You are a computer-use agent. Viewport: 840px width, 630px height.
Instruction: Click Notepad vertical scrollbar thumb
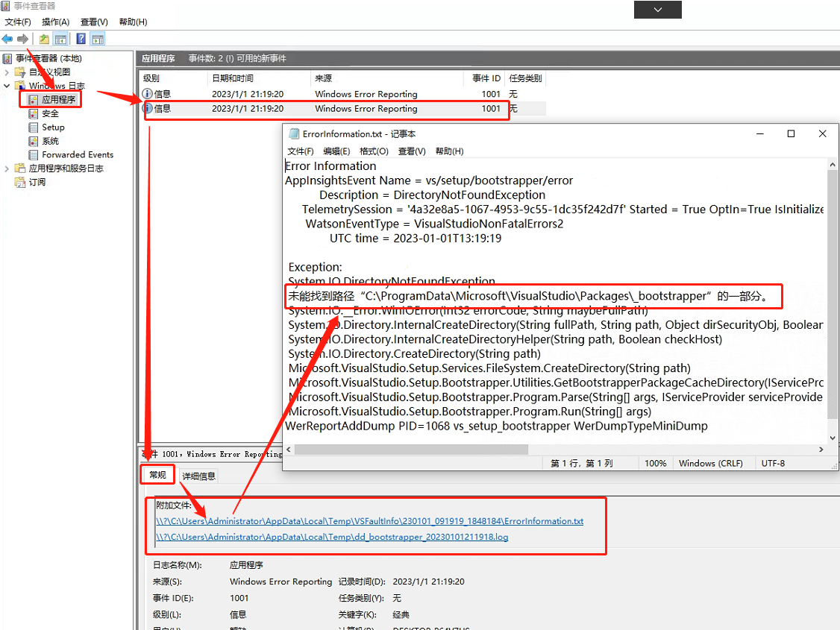click(x=832, y=295)
